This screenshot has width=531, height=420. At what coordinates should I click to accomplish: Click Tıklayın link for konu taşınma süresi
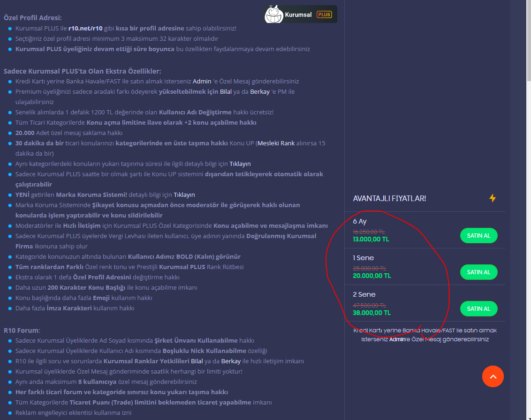[240, 164]
